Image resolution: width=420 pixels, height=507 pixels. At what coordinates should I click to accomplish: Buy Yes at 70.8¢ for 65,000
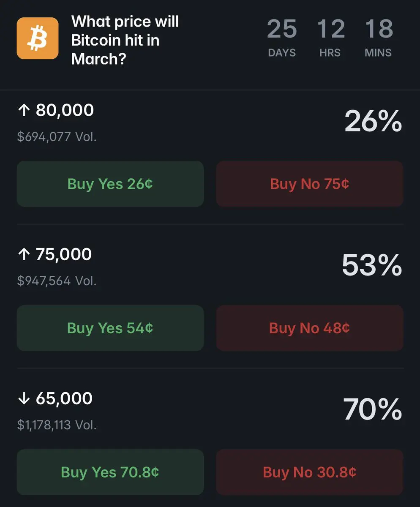(110, 472)
